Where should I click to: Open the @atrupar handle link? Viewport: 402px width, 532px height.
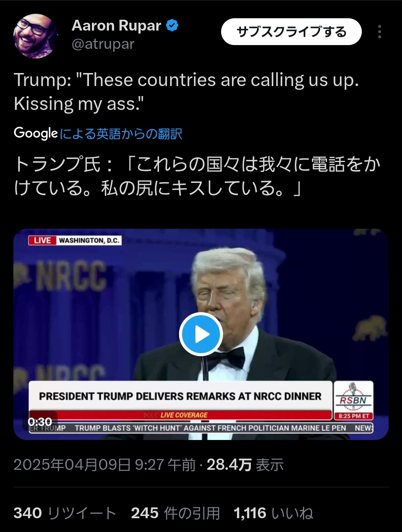103,44
